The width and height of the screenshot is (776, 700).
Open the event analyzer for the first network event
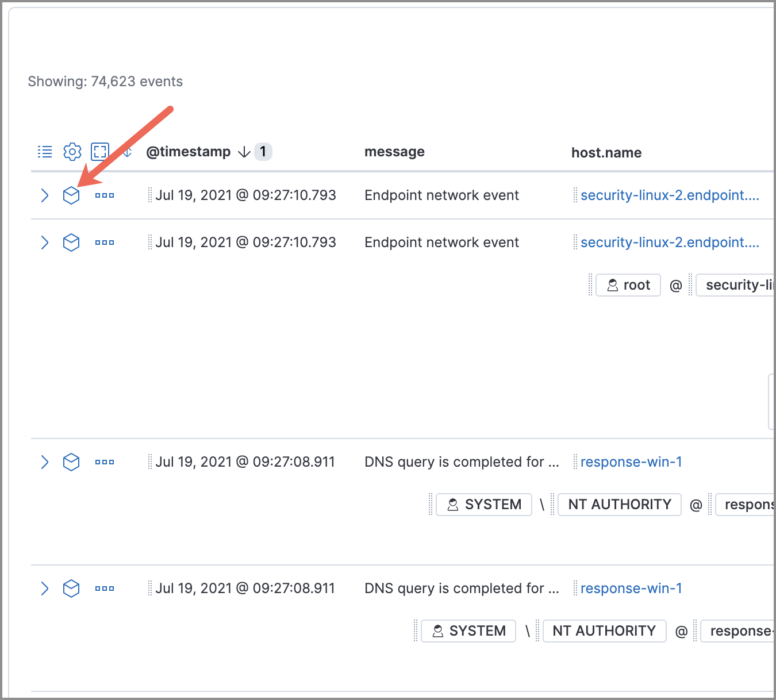[x=71, y=195]
